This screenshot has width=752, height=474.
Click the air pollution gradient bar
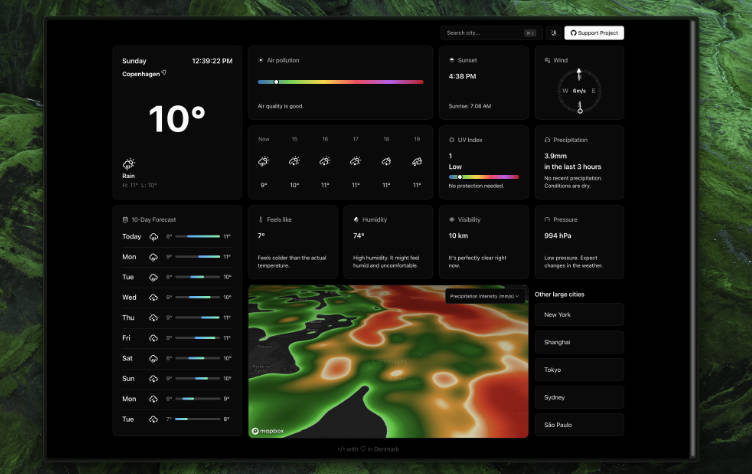coord(340,82)
